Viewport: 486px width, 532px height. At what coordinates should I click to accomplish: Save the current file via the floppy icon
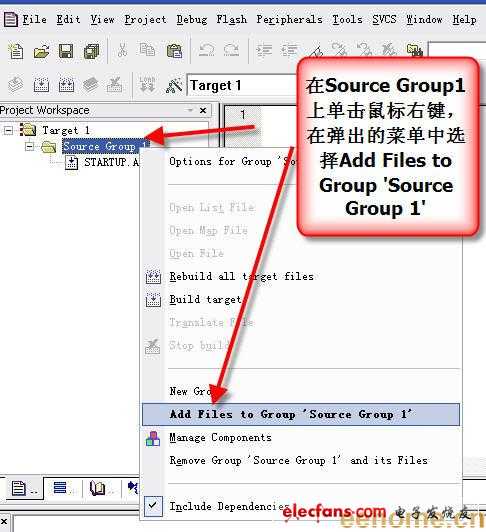[66, 52]
